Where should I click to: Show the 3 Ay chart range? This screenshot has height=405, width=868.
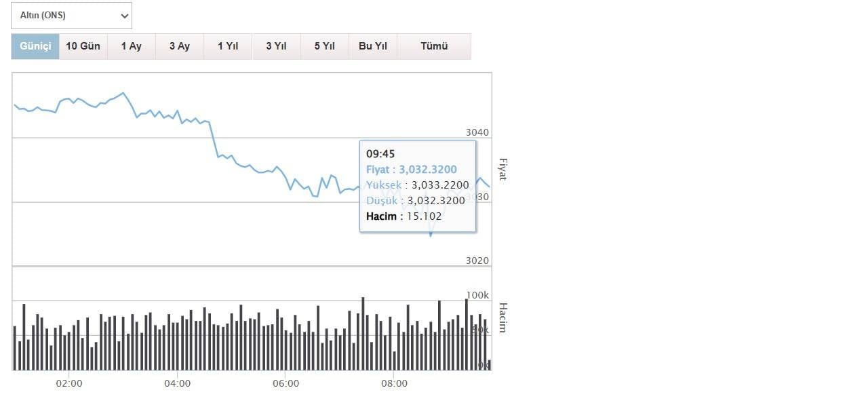point(179,46)
